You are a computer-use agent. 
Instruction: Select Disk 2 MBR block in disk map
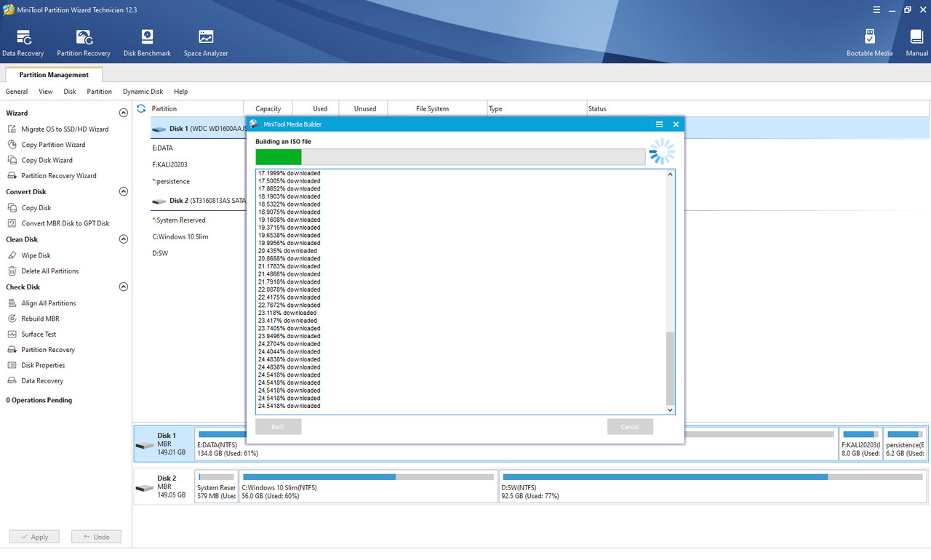(164, 487)
